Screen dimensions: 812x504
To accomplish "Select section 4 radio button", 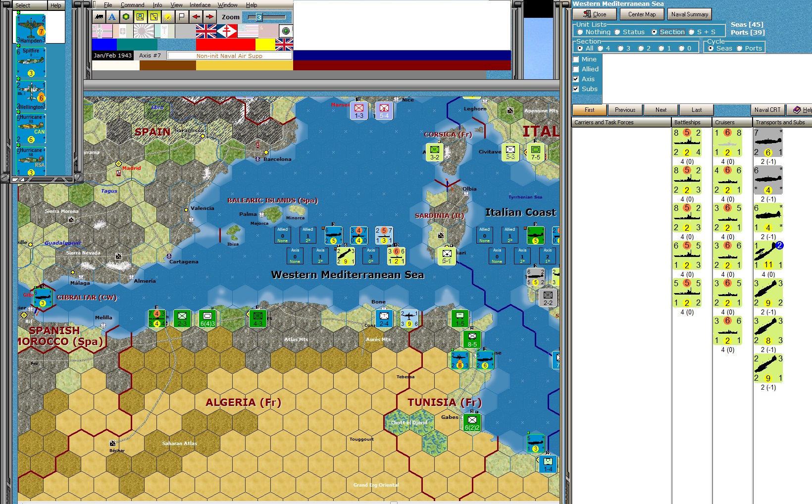I will (601, 49).
